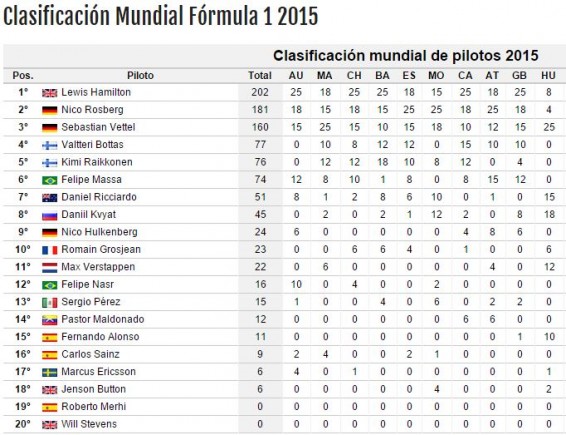The image size is (566, 435).
Task: Click the MO race column header
Action: point(436,75)
